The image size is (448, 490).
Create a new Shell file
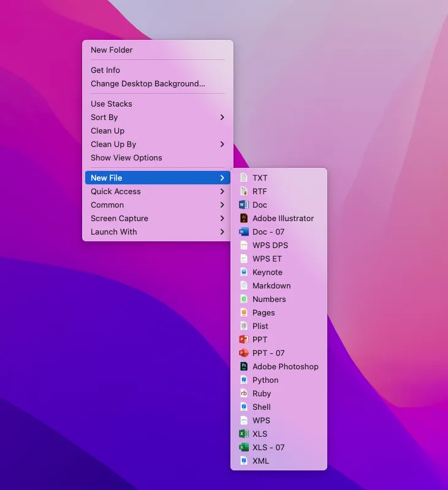[279, 407]
